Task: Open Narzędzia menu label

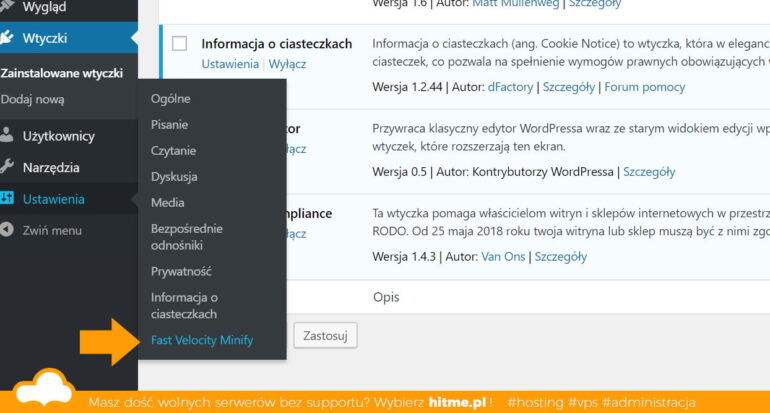Action: coord(51,167)
